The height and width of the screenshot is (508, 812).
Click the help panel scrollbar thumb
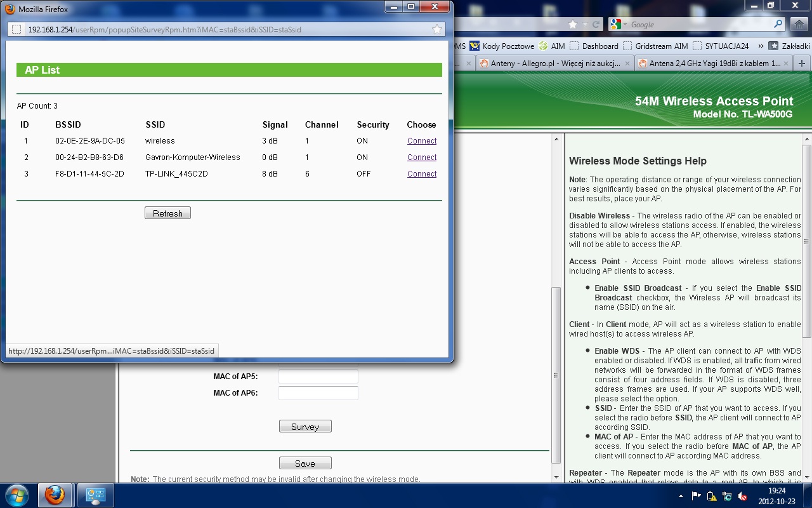pyautogui.click(x=806, y=241)
